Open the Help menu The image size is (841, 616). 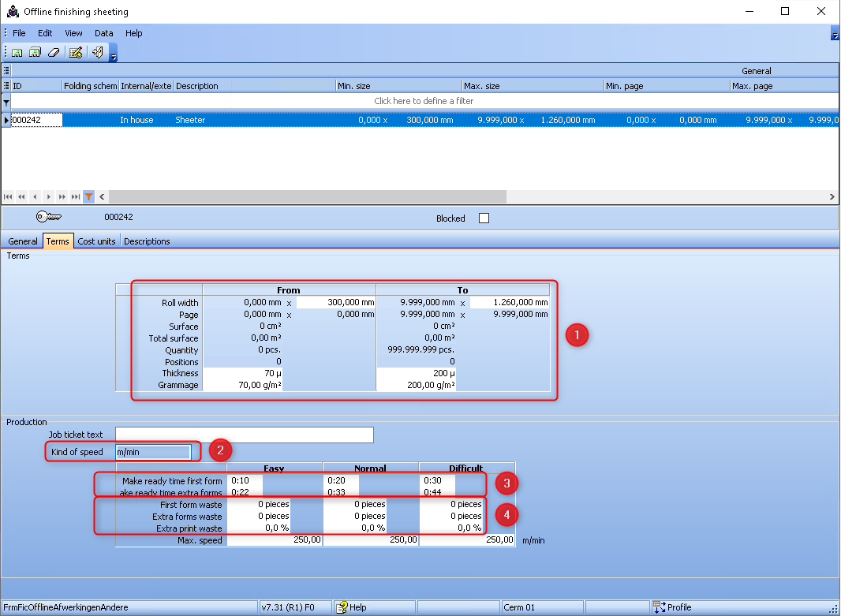[x=133, y=33]
